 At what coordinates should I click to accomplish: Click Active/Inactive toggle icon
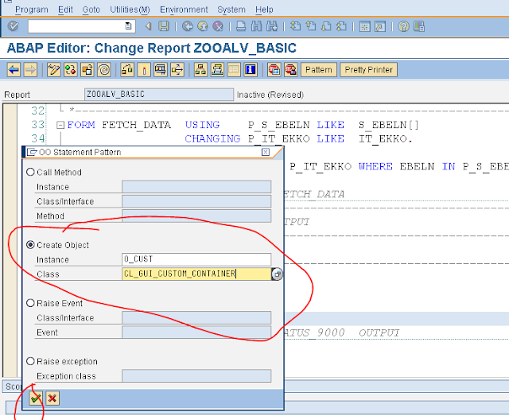pyautogui.click(x=71, y=69)
